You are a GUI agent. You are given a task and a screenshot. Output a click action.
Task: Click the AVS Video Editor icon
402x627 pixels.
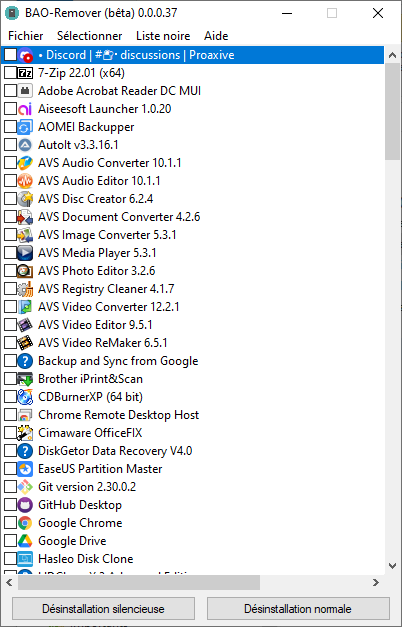(25, 325)
